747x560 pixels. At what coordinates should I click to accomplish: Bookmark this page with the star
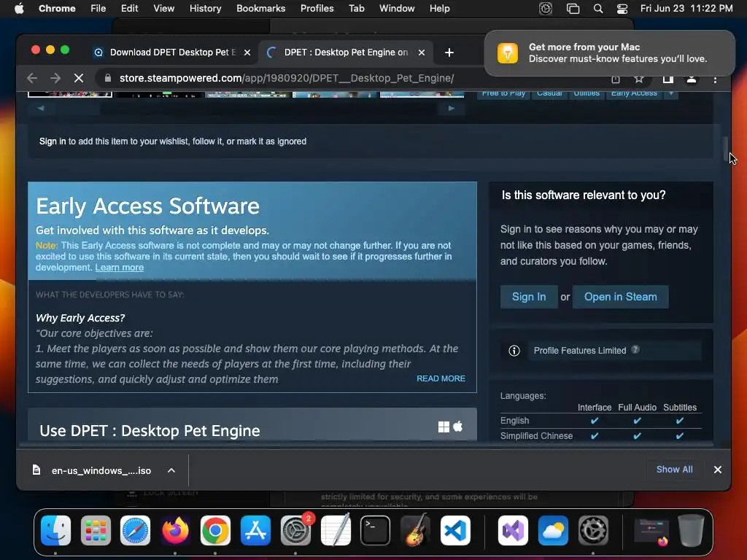tap(639, 79)
